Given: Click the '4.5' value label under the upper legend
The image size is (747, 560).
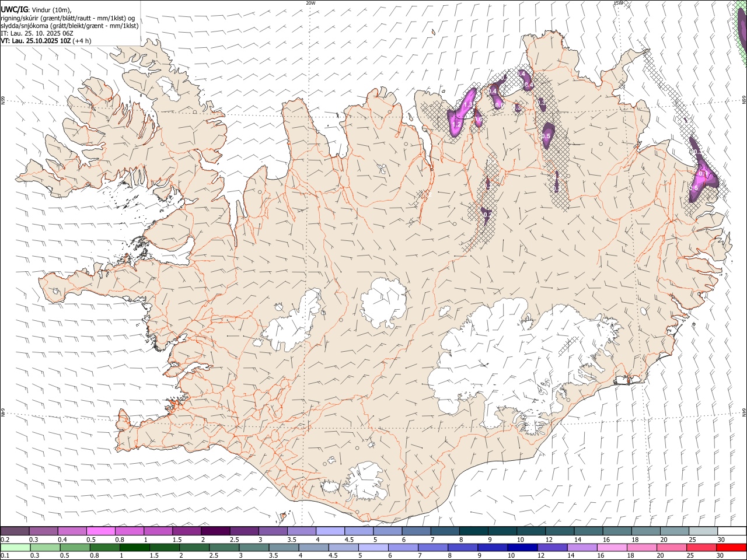Looking at the screenshot, I should (349, 540).
